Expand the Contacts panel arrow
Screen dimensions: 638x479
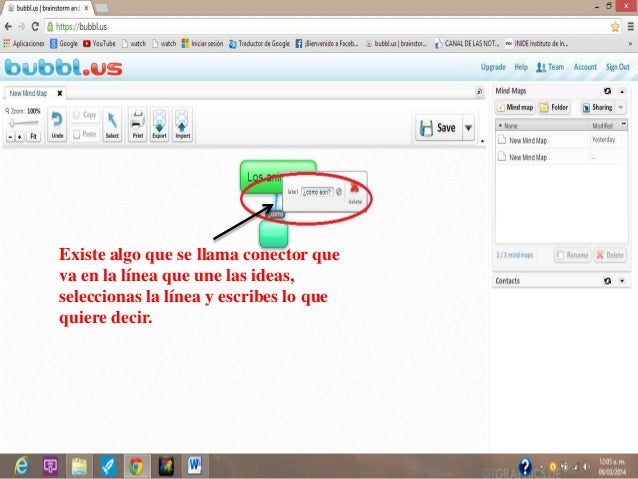622,281
